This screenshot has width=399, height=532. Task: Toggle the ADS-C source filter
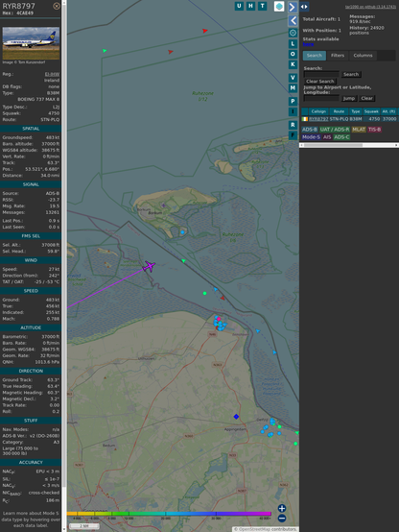pos(341,137)
